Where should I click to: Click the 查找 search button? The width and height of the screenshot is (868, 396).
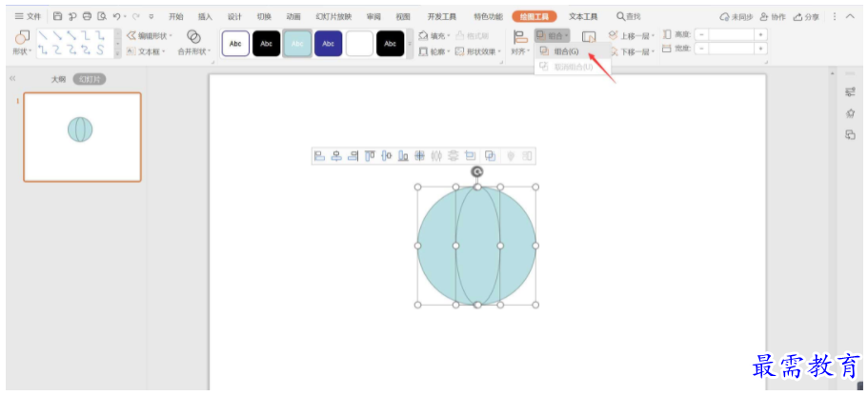click(629, 17)
